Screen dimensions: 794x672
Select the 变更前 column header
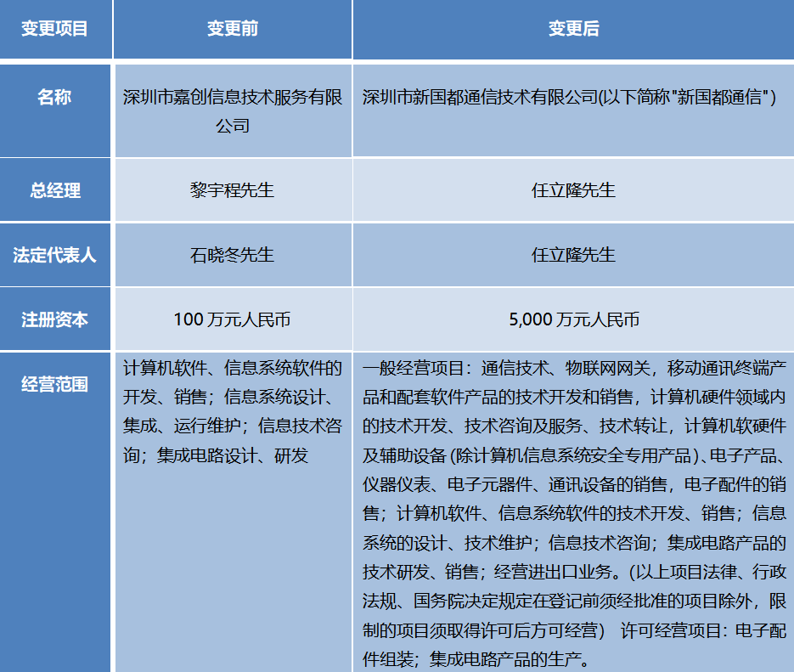point(233,29)
